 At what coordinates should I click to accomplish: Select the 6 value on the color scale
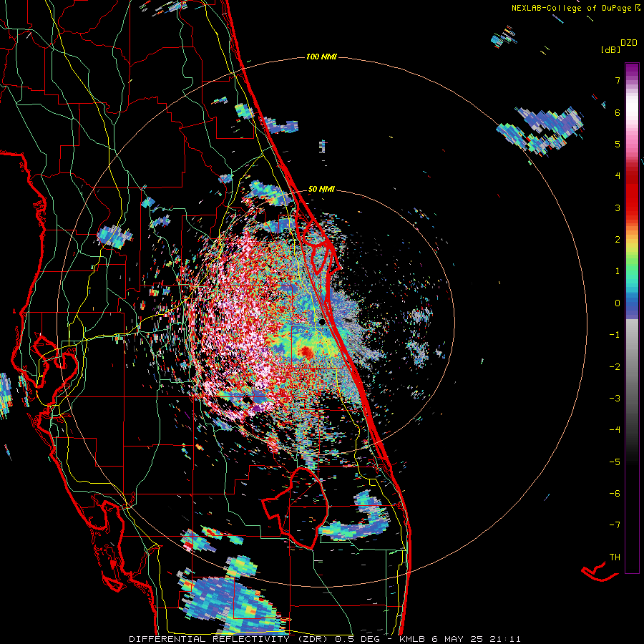click(618, 112)
